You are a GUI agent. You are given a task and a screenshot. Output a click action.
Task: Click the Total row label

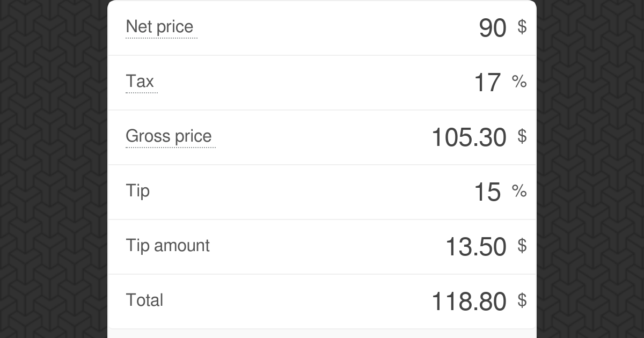coord(144,300)
